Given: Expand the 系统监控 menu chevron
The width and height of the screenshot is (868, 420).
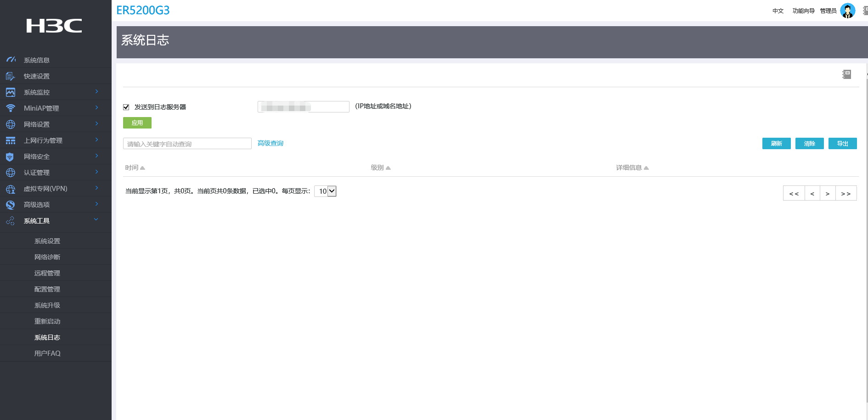Looking at the screenshot, I should (x=97, y=92).
